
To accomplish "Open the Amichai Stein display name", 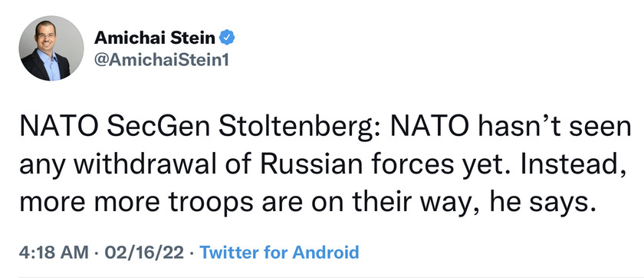I will 155,38.
